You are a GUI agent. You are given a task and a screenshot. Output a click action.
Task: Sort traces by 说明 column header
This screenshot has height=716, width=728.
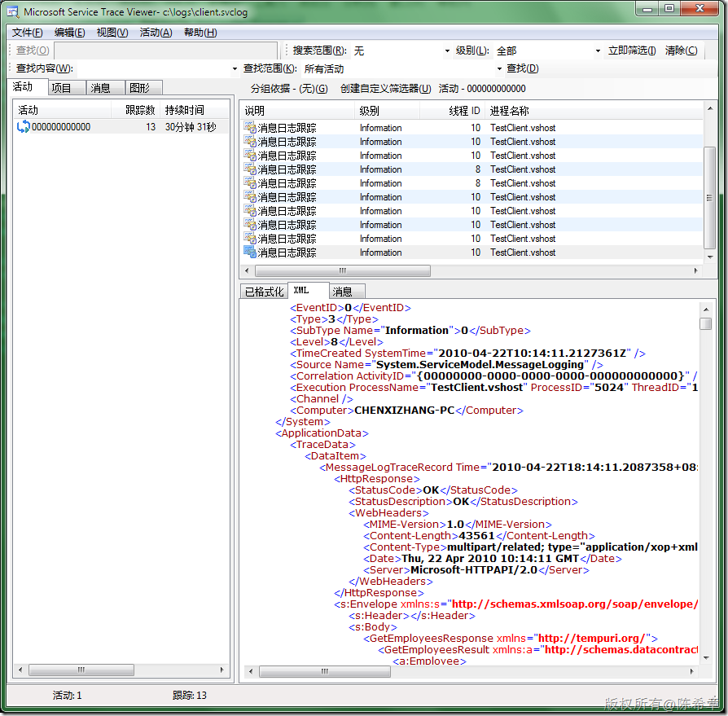click(298, 111)
